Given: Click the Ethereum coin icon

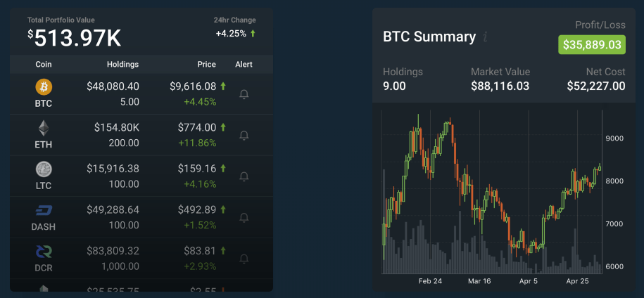Looking at the screenshot, I should click(44, 129).
